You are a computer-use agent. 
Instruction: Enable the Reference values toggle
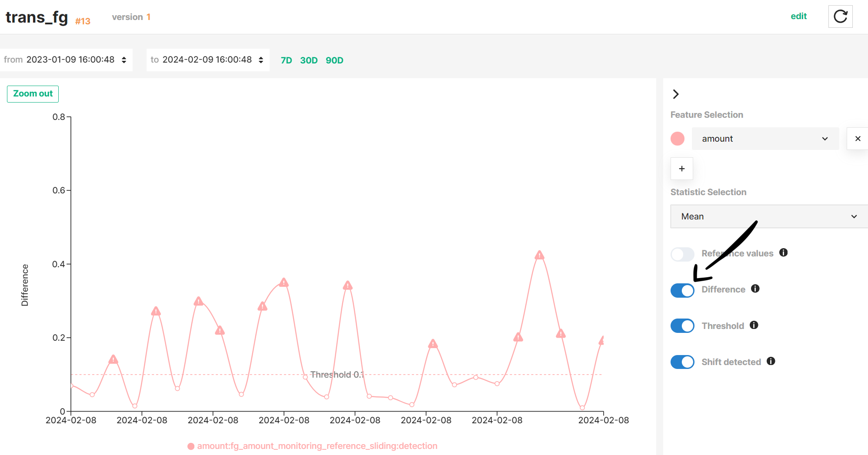[682, 254]
